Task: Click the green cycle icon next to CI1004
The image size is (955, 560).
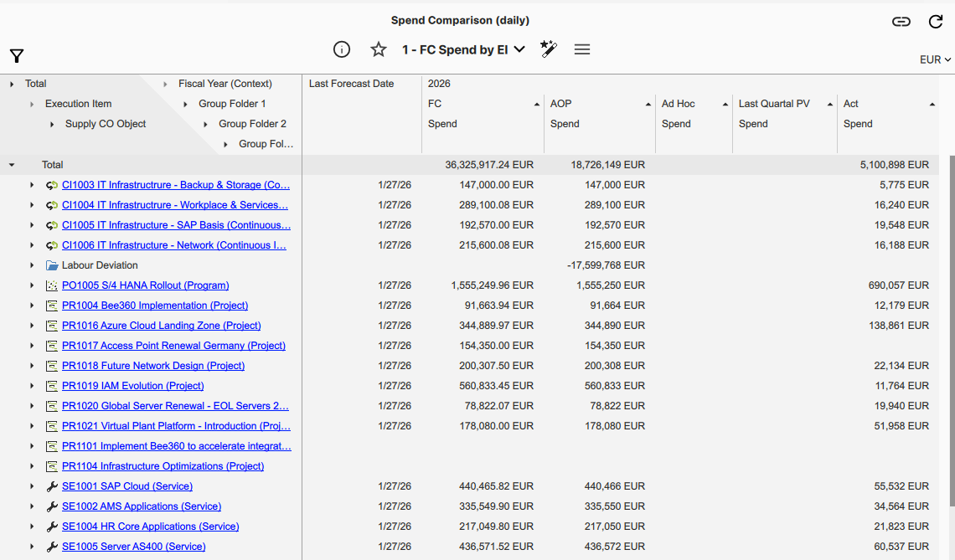Action: pos(50,204)
